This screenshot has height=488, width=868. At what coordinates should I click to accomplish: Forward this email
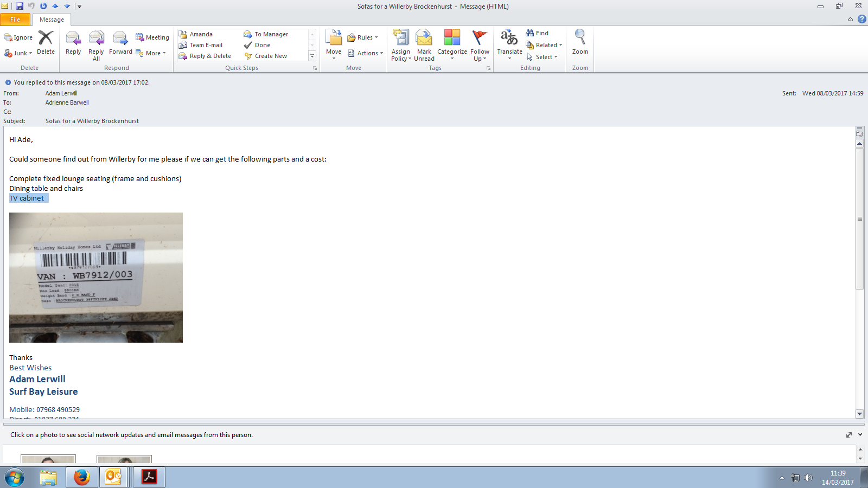[120, 43]
